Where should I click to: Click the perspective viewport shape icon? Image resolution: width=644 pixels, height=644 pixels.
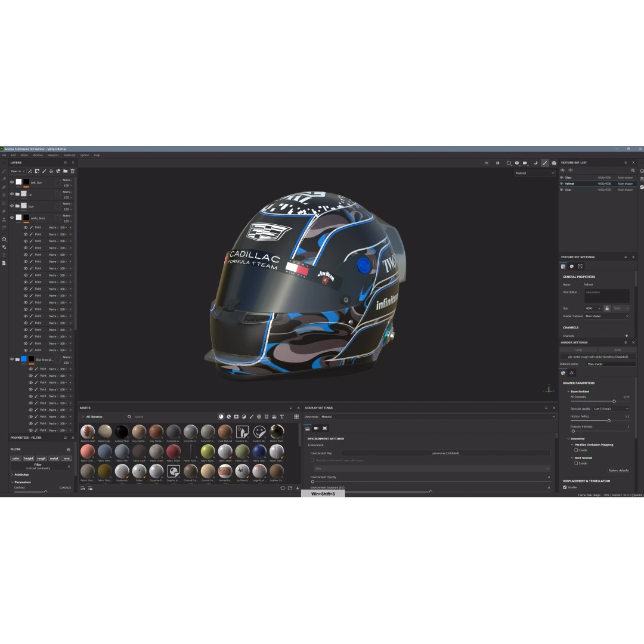point(509,163)
